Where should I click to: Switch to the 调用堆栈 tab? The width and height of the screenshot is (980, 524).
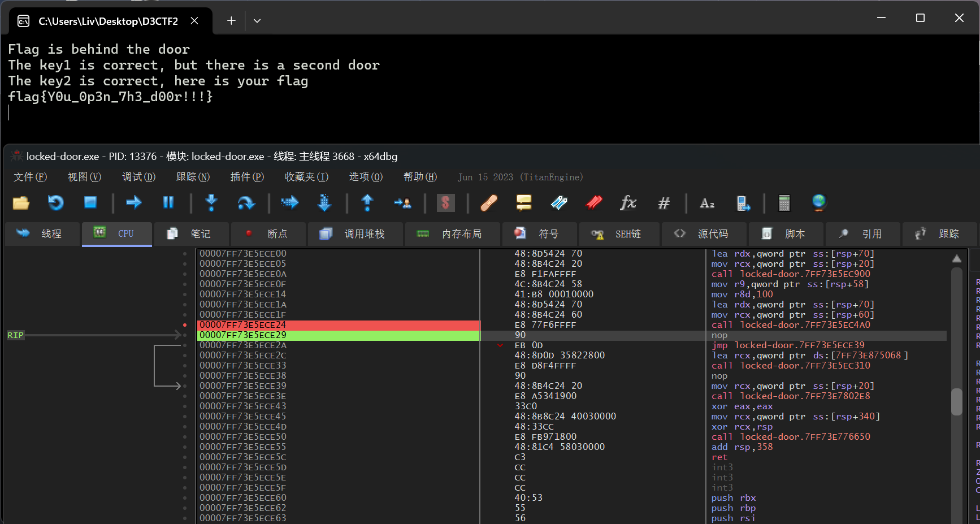click(x=355, y=234)
